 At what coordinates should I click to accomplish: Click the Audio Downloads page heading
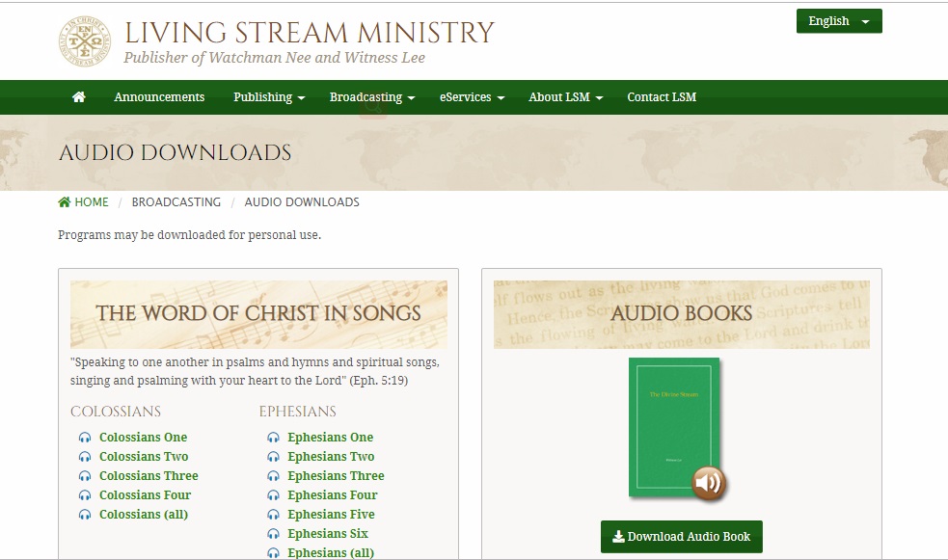click(175, 153)
